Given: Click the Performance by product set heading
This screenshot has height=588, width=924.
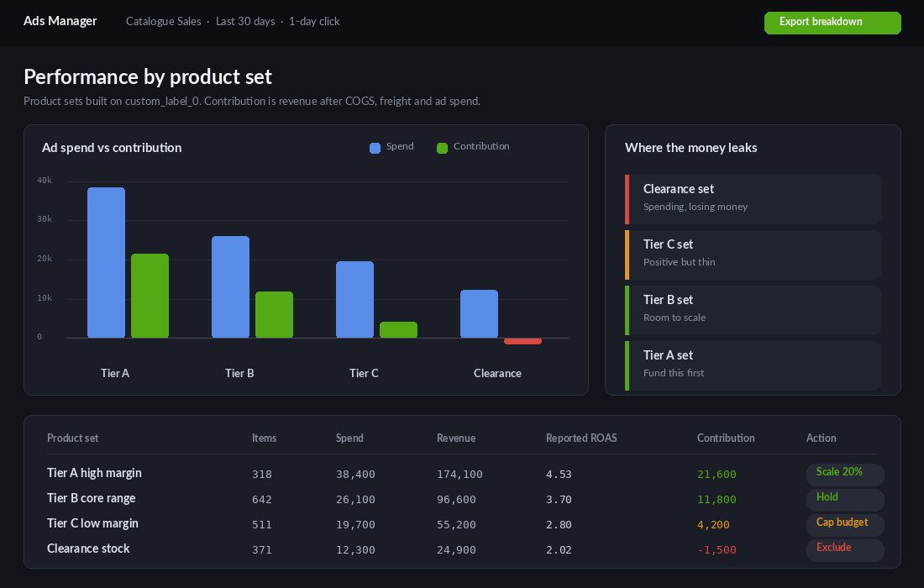Looking at the screenshot, I should [147, 77].
